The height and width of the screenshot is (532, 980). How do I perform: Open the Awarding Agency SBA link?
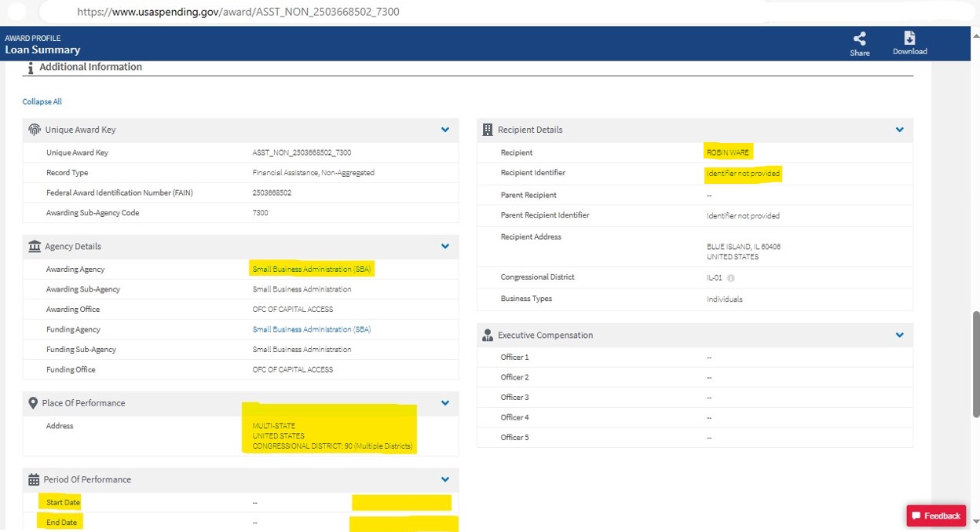point(311,270)
